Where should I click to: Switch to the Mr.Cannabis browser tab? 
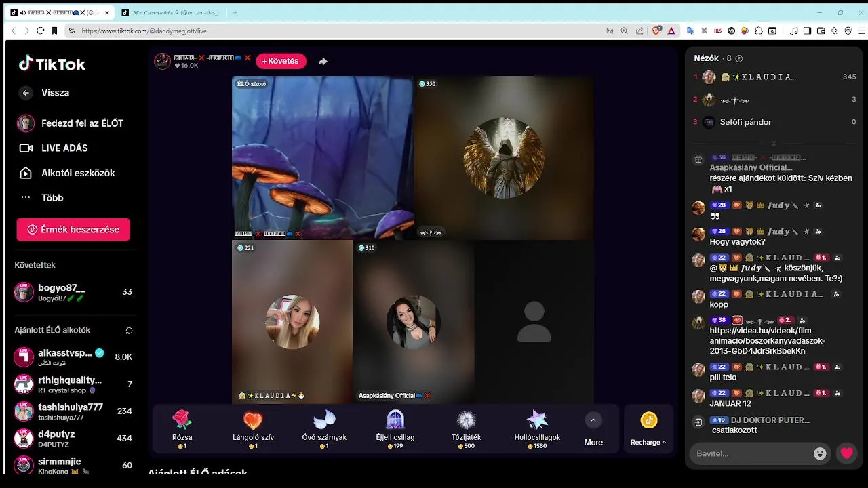(x=170, y=12)
